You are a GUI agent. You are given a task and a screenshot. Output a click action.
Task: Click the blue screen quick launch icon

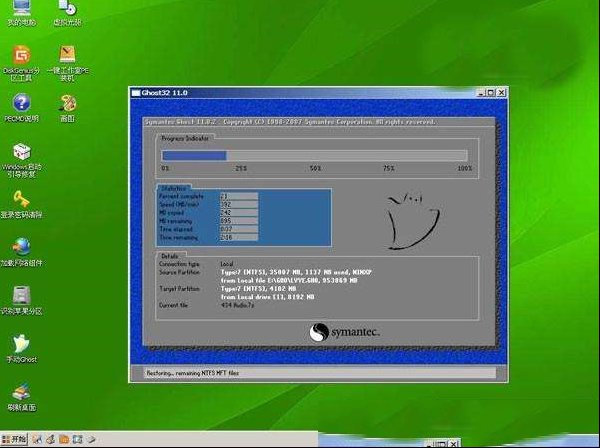point(77,439)
